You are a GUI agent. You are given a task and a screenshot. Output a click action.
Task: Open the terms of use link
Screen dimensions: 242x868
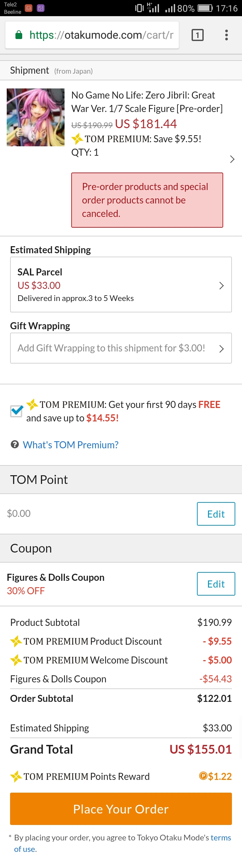pos(220,838)
